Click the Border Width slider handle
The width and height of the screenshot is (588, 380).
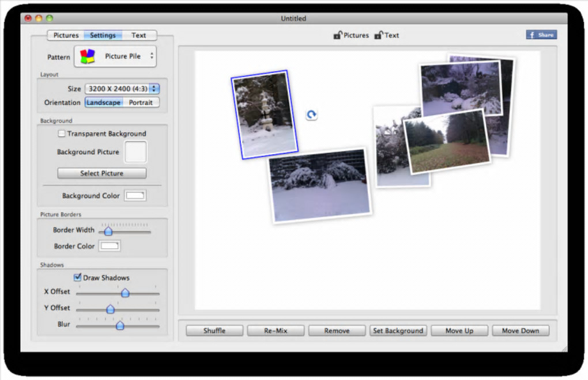(x=108, y=231)
